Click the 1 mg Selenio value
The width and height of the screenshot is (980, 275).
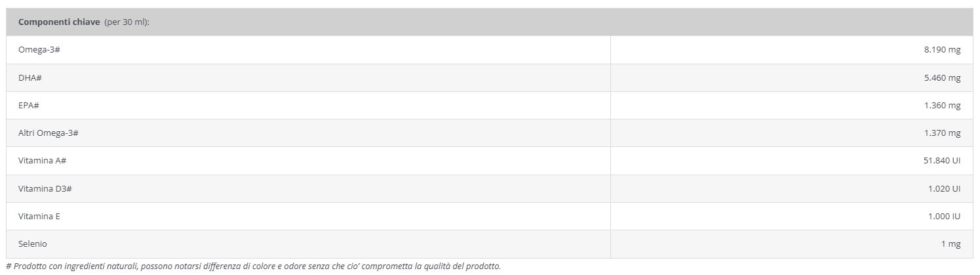(951, 243)
